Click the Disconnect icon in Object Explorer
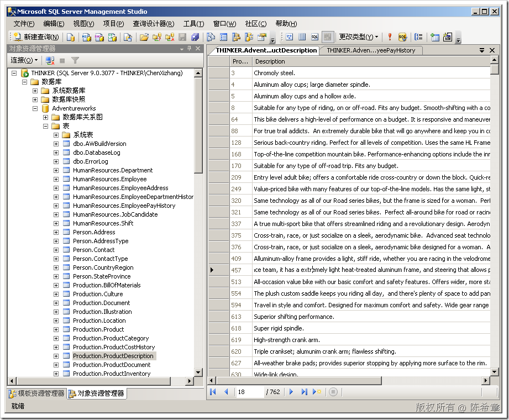This screenshot has height=420, width=509. [x=50, y=60]
